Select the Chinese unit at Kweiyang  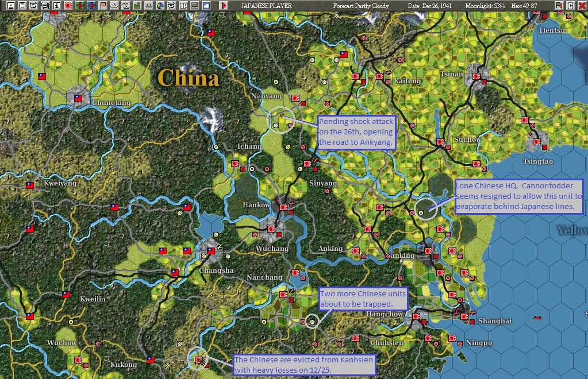[30, 185]
